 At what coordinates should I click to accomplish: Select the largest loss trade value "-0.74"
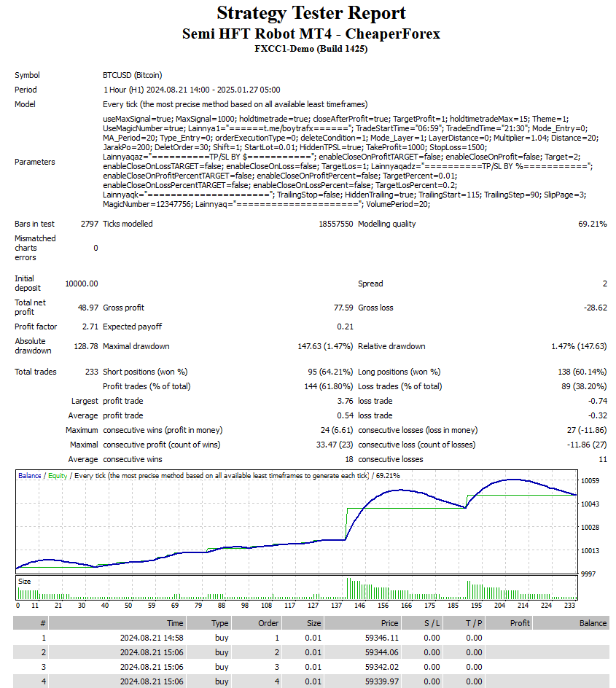(x=598, y=401)
